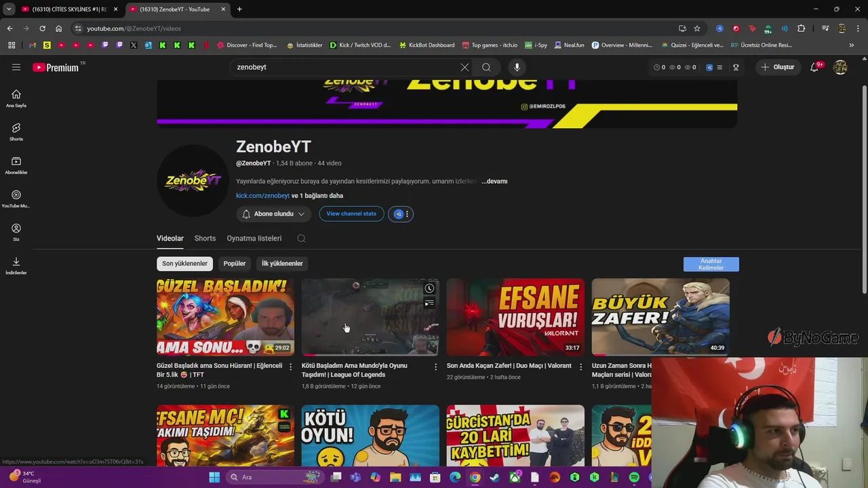Viewport: 868px width, 488px height.
Task: Select the Son yüklenenler filter chip
Action: [184, 264]
